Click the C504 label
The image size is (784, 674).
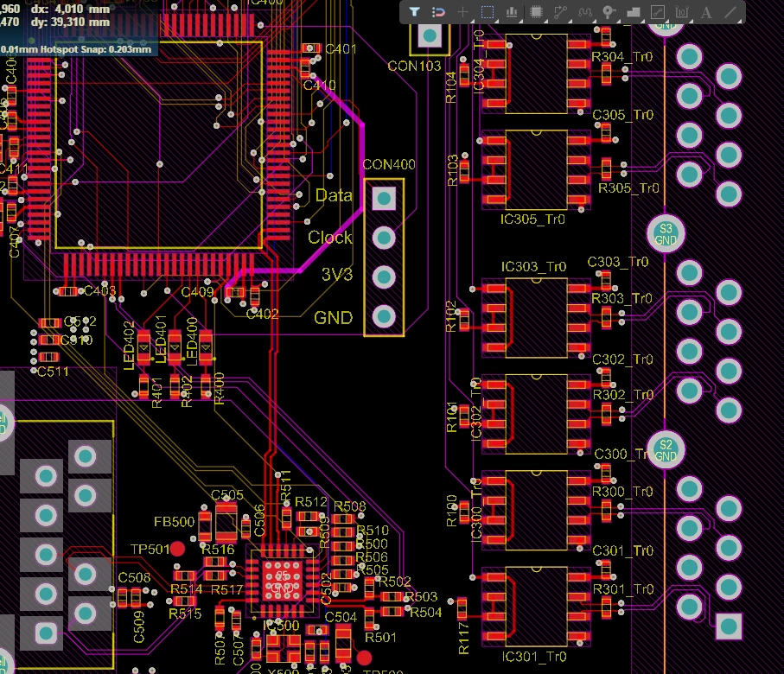(x=341, y=618)
